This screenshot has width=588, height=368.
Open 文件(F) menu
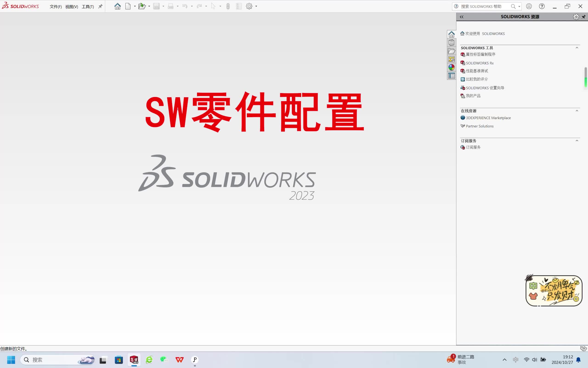click(x=56, y=7)
